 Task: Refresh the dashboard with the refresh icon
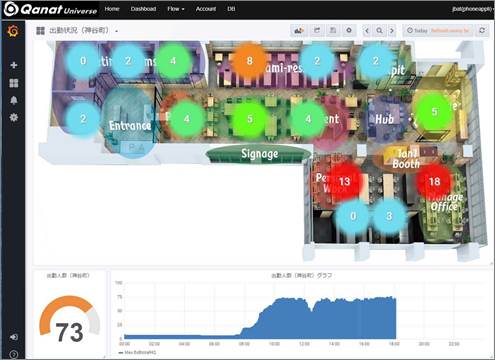(482, 31)
